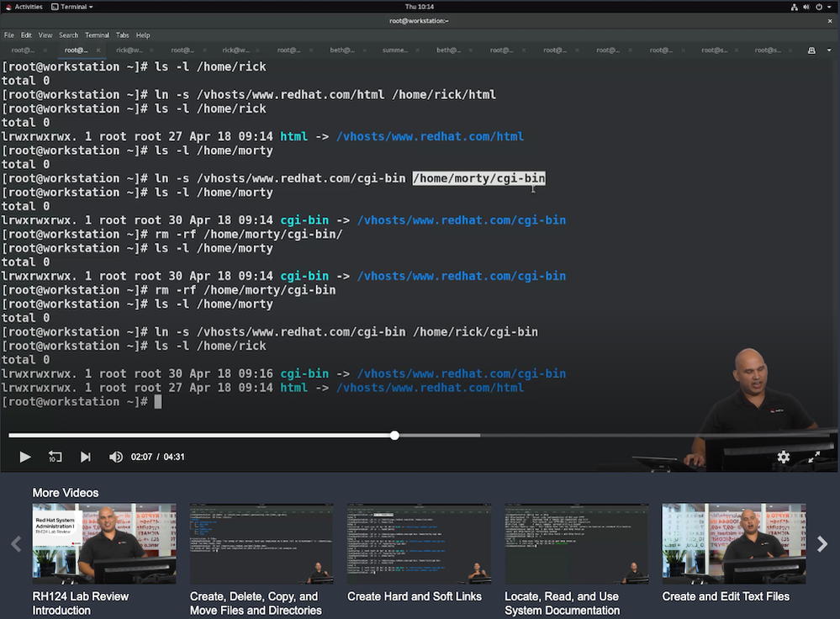The width and height of the screenshot is (840, 619).
Task: Expand the tab list dropdown arrow
Action: pyautogui.click(x=829, y=50)
